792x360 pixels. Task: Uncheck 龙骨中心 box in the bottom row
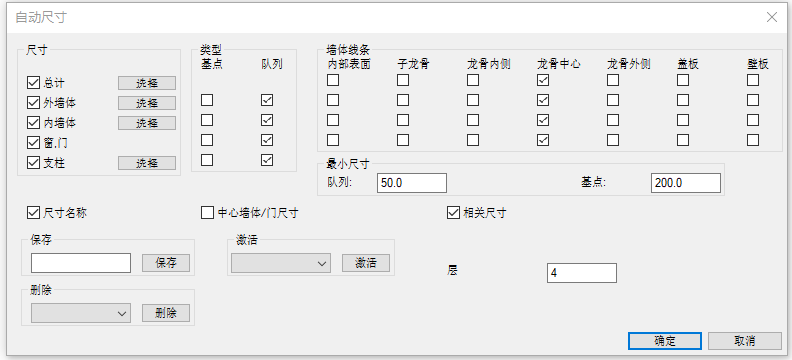(x=543, y=140)
